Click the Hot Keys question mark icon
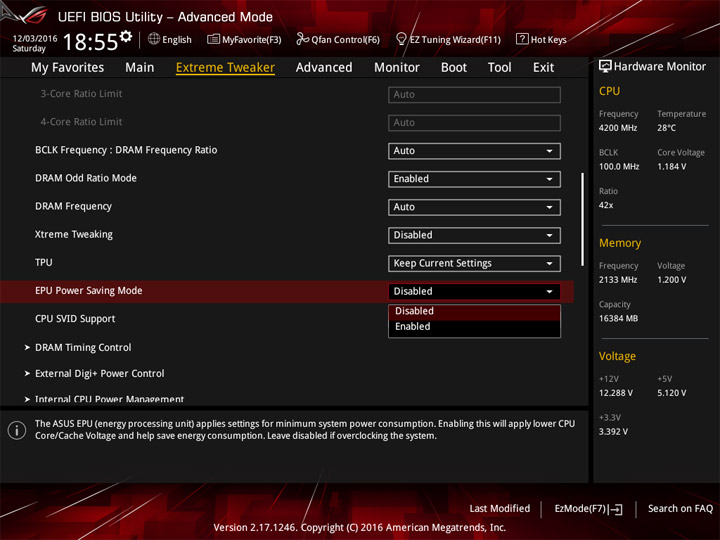This screenshot has height=540, width=720. click(522, 39)
